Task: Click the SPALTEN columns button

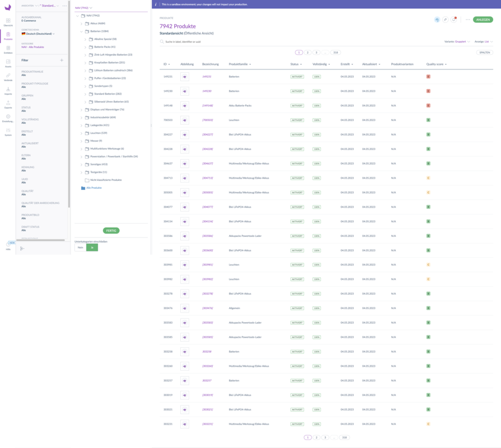Action: tap(484, 53)
